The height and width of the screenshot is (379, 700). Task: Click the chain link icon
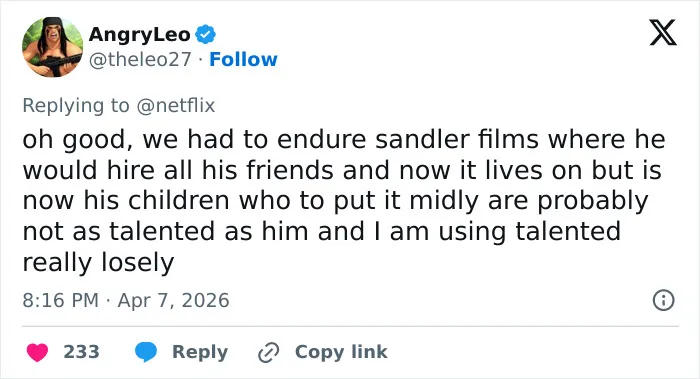point(269,353)
